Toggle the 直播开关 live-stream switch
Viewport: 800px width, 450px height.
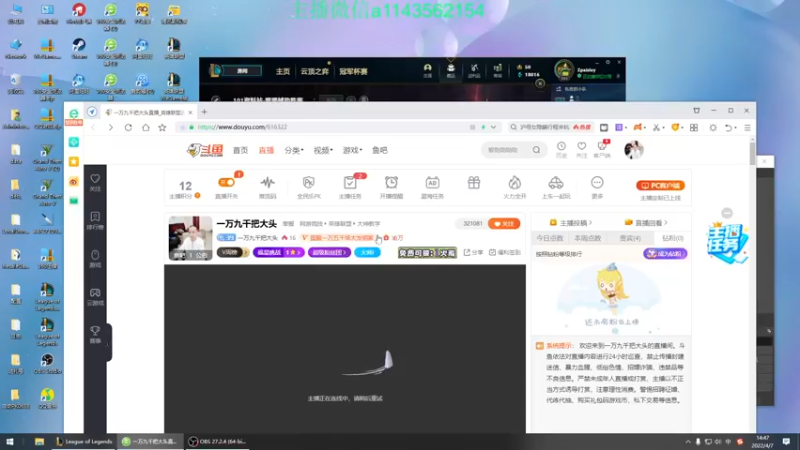click(x=227, y=183)
